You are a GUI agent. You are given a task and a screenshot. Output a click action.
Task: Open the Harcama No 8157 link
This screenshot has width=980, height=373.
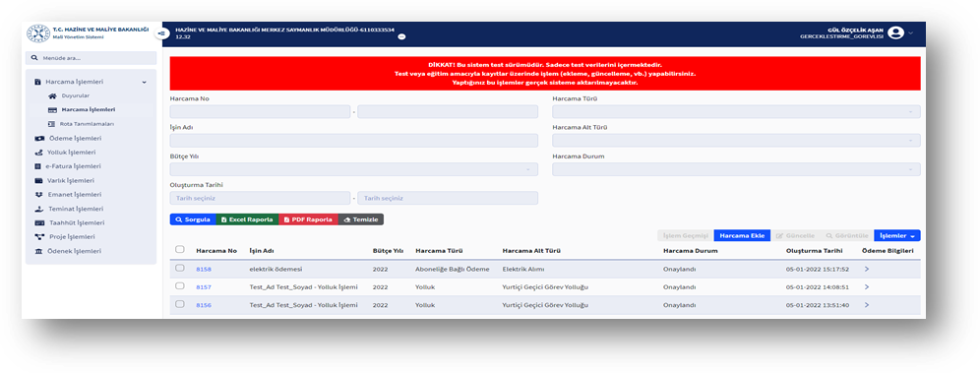pos(204,287)
